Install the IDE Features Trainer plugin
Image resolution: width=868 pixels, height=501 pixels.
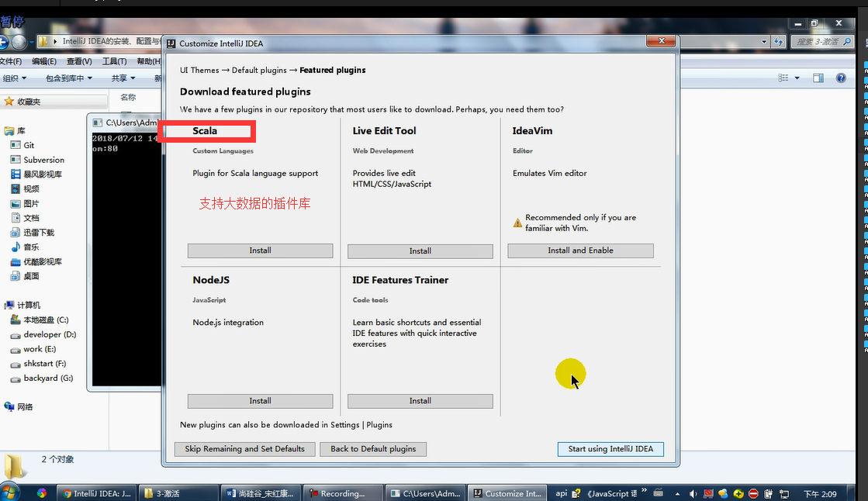420,401
